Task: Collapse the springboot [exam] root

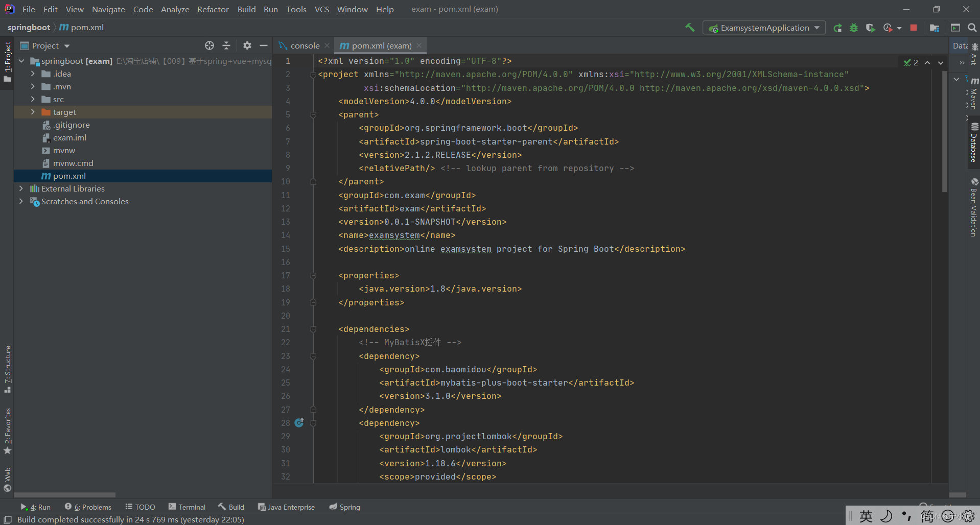Action: point(21,61)
